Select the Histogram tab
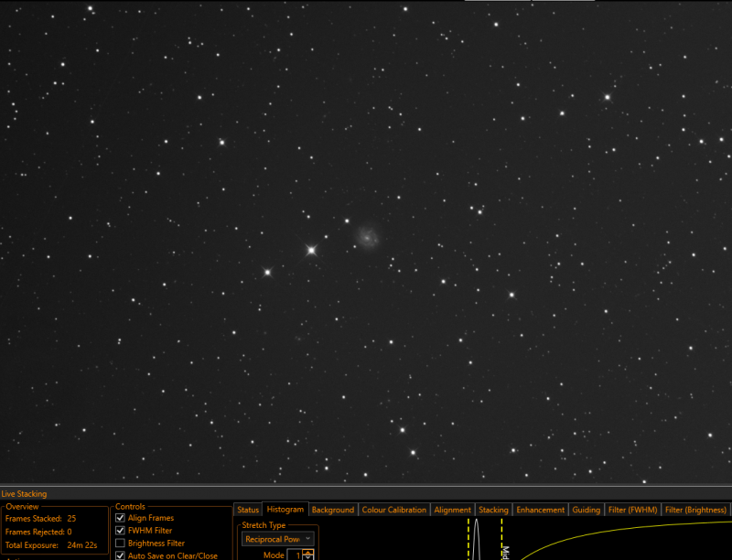The height and width of the screenshot is (560, 732). click(x=285, y=509)
